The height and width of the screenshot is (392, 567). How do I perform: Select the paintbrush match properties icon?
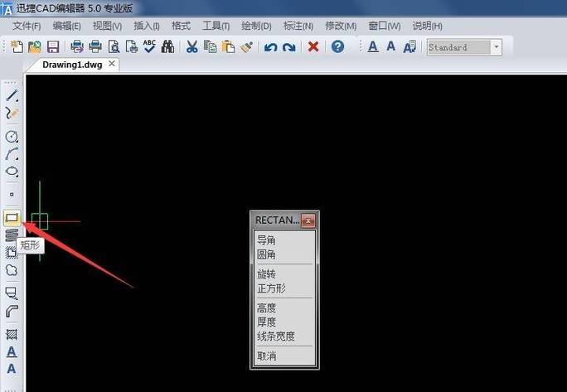(247, 47)
